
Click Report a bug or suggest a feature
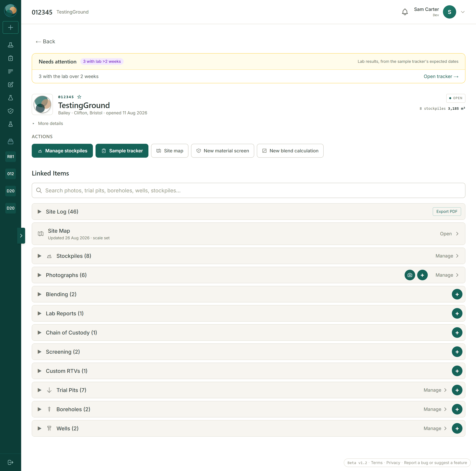[435, 463]
